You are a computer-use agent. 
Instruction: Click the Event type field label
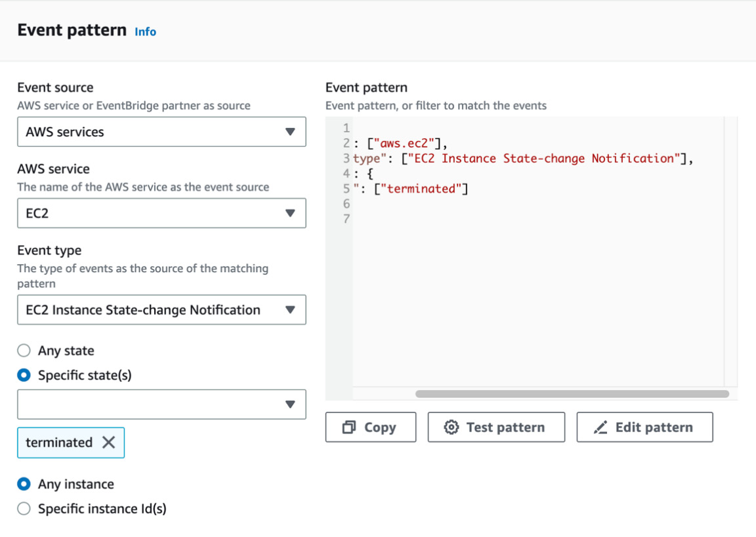click(49, 250)
